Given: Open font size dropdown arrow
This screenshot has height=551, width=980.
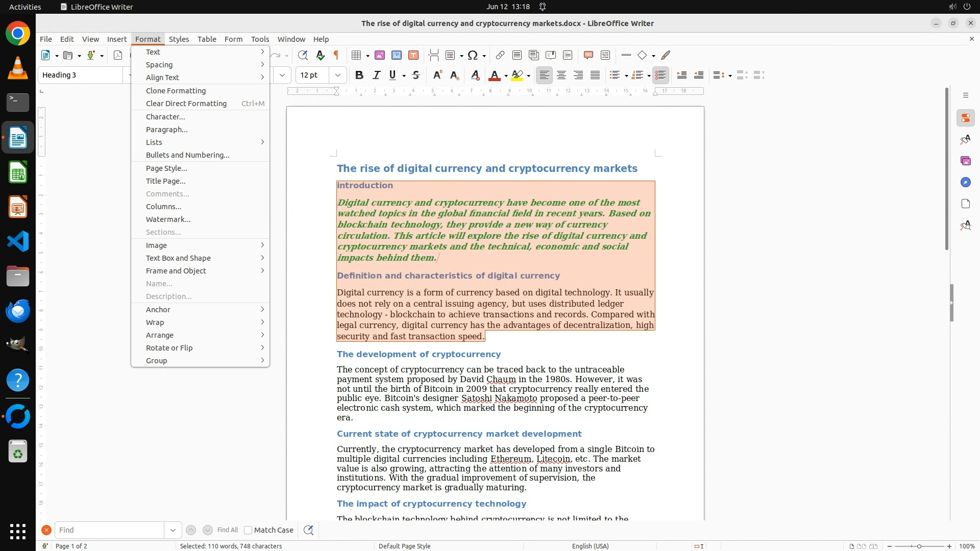Looking at the screenshot, I should [338, 76].
